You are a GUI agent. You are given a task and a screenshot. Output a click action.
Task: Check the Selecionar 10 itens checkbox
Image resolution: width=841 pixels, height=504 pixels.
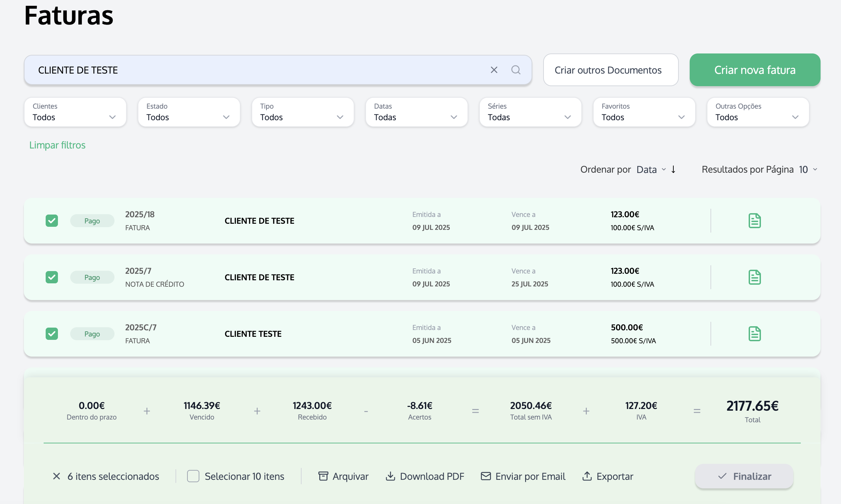193,476
